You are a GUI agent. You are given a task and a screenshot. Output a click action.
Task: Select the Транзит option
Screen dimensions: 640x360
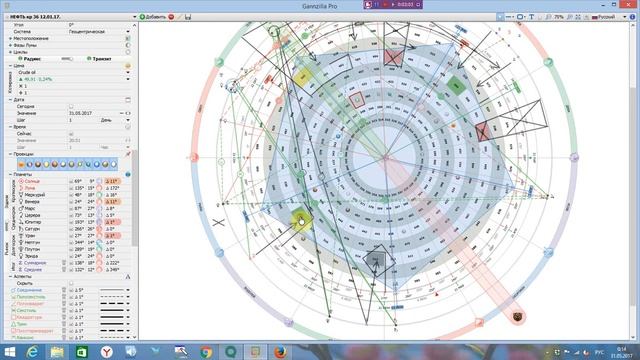tap(99, 59)
